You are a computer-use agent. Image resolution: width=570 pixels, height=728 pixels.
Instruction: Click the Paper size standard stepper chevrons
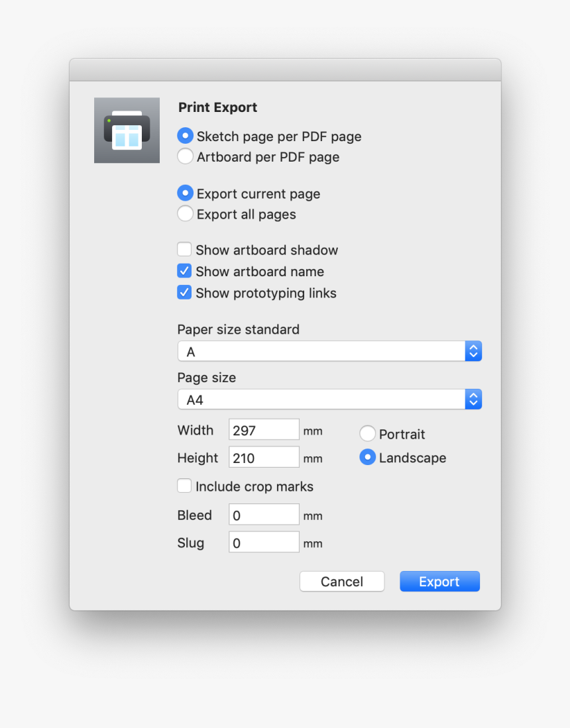click(473, 351)
